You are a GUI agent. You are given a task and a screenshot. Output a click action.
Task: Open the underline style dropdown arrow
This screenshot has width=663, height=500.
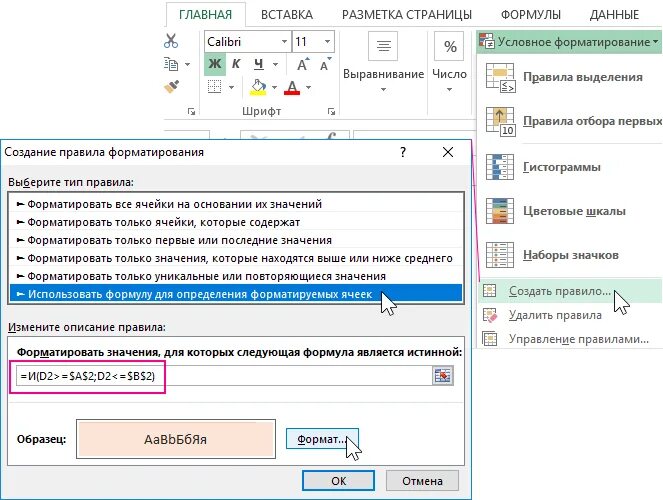pyautogui.click(x=276, y=64)
